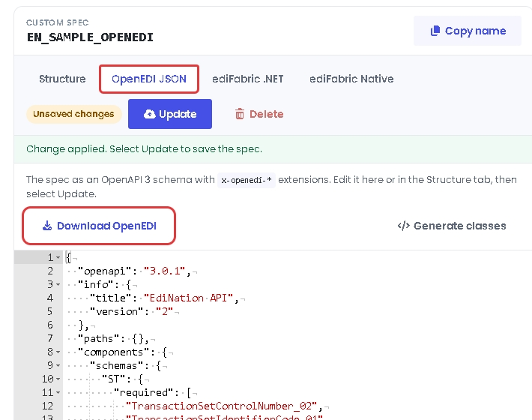Image resolution: width=532 pixels, height=420 pixels.
Task: Download the OpenEDI file
Action: coord(99,226)
